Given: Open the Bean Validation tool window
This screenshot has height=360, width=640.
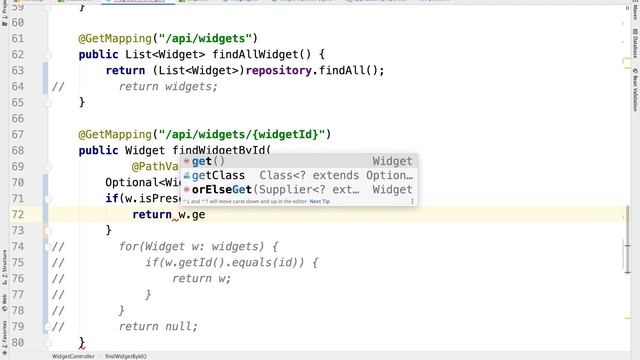Looking at the screenshot, I should pyautogui.click(x=635, y=90).
